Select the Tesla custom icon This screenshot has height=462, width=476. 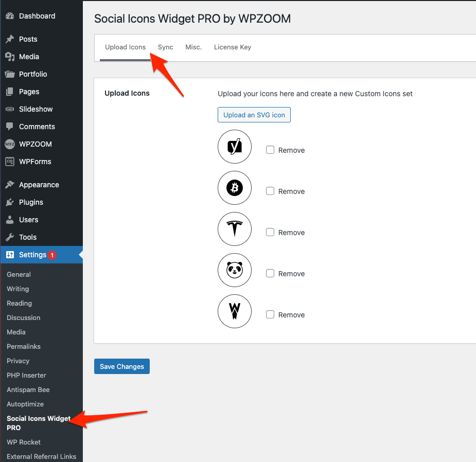pyautogui.click(x=235, y=229)
